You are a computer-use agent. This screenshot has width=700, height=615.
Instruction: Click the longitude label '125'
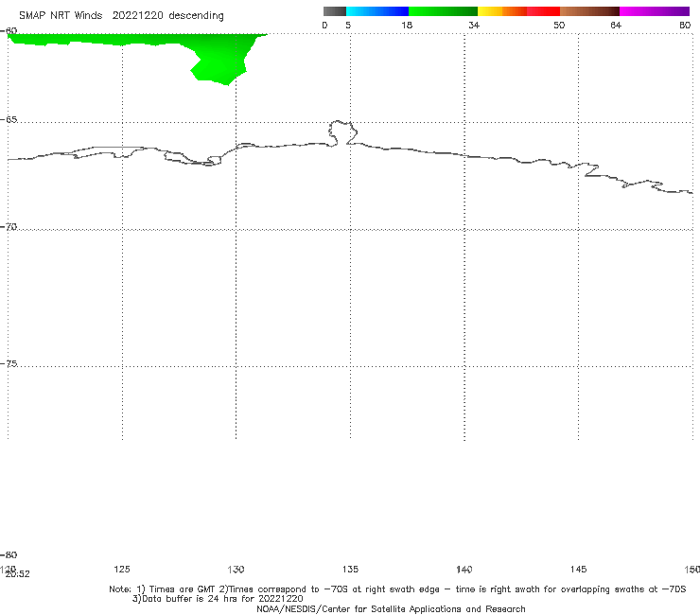coord(122,569)
